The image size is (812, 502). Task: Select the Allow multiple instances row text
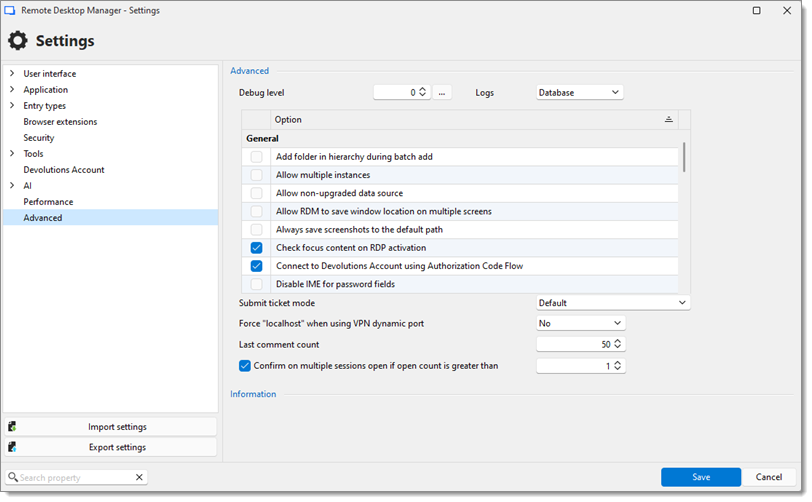point(323,175)
